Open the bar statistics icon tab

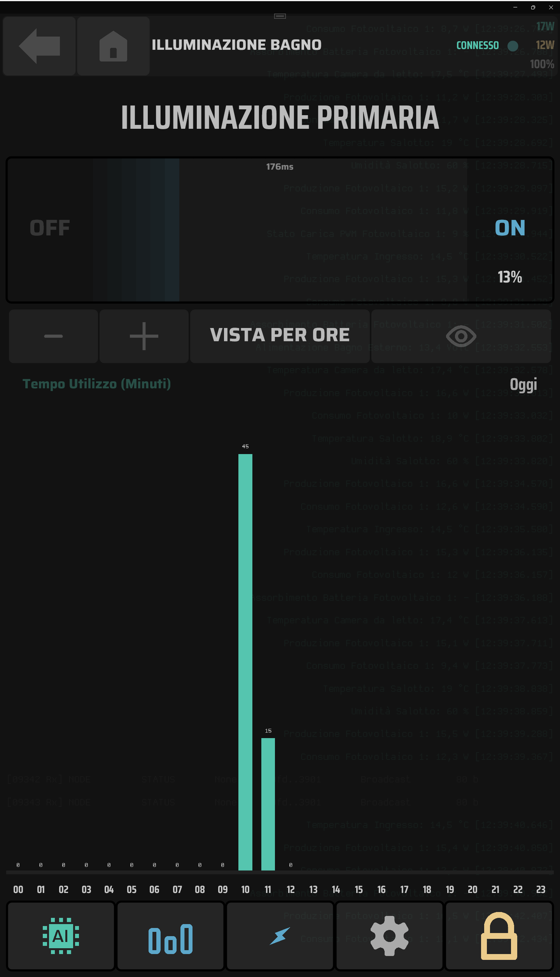(171, 936)
